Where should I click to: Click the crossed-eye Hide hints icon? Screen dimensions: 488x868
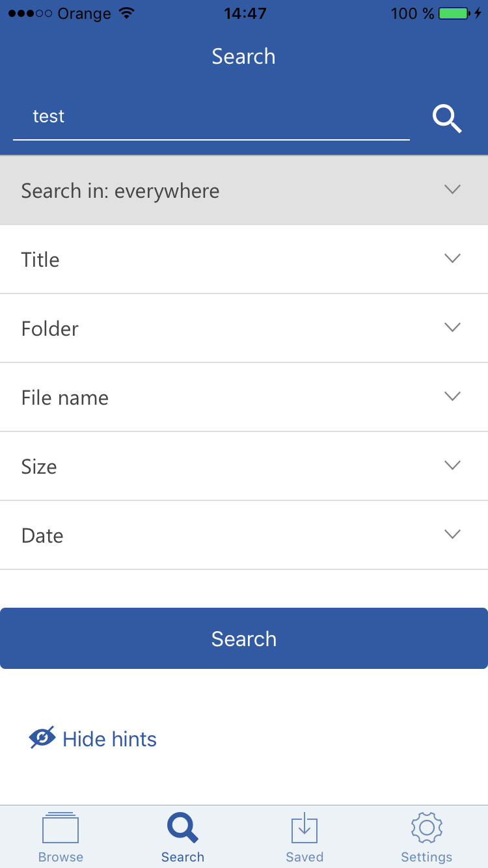[42, 738]
